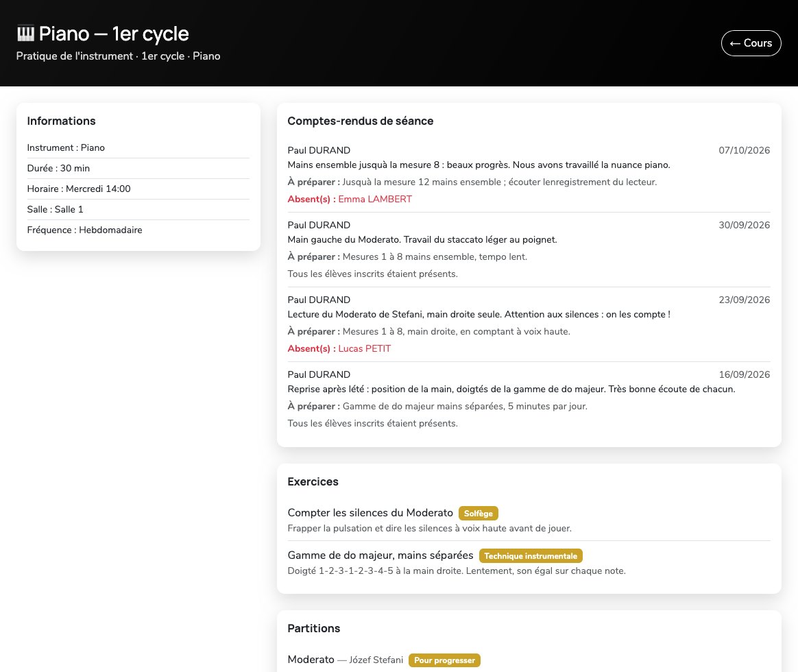798x672 pixels.
Task: Select the absence line for Lucas PETIT
Action: pos(339,349)
